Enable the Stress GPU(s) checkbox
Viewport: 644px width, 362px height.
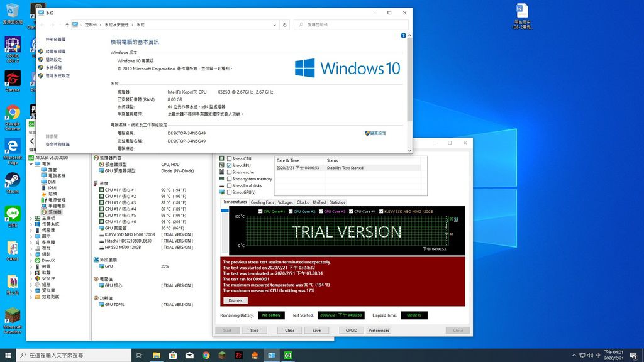click(229, 192)
